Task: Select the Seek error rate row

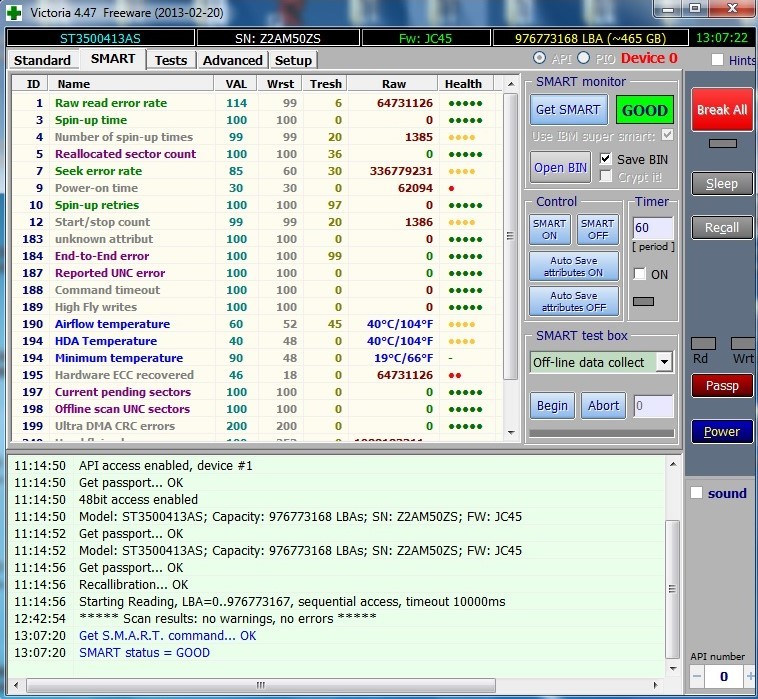Action: coord(256,171)
